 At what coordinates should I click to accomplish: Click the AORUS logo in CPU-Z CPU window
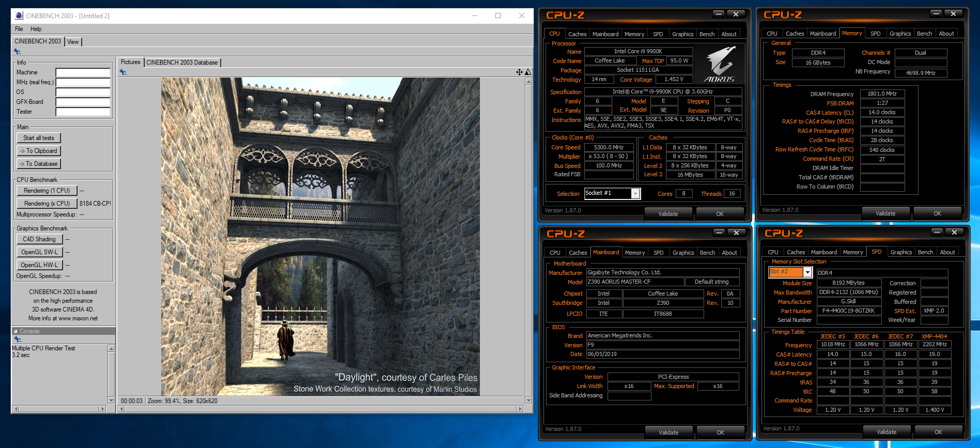[x=720, y=64]
